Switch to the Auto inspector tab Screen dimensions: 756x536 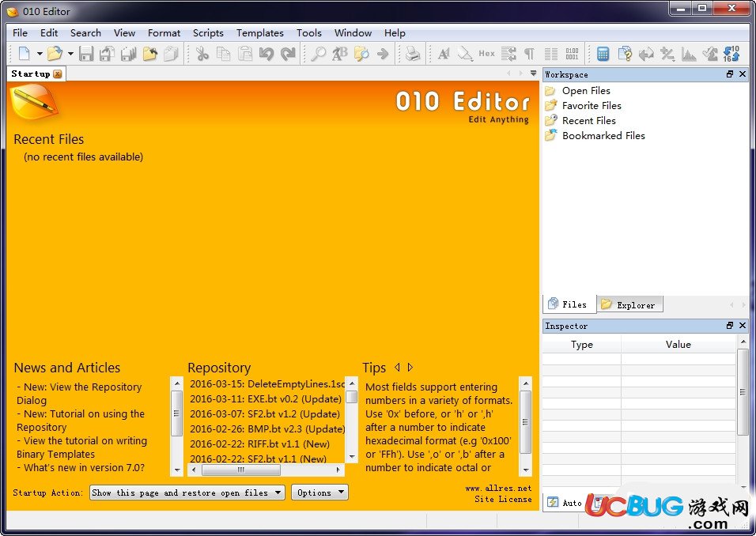tap(565, 503)
